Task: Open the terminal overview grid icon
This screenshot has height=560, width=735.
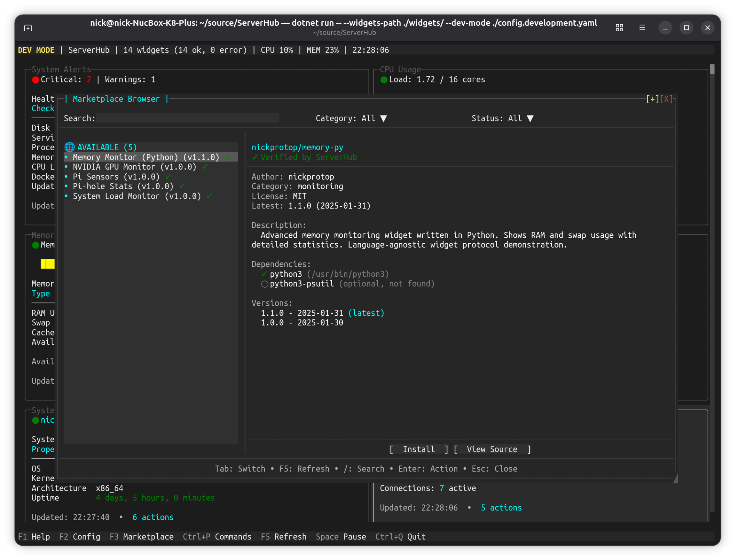Action: tap(619, 28)
